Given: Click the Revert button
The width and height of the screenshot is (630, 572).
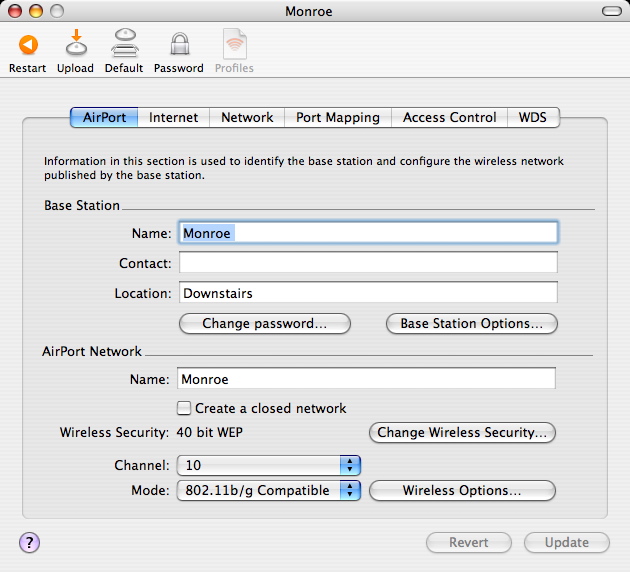Looking at the screenshot, I should [468, 543].
